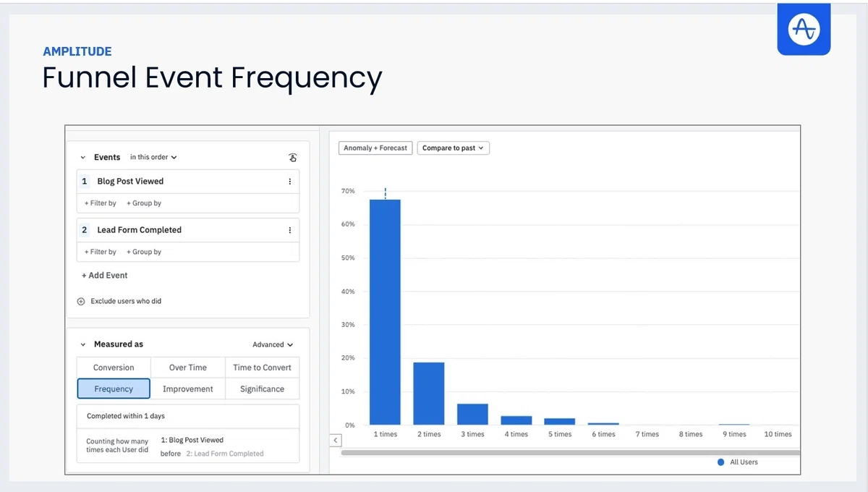Open the three-dot menu for Lead Form Completed
The width and height of the screenshot is (868, 492).
point(290,230)
